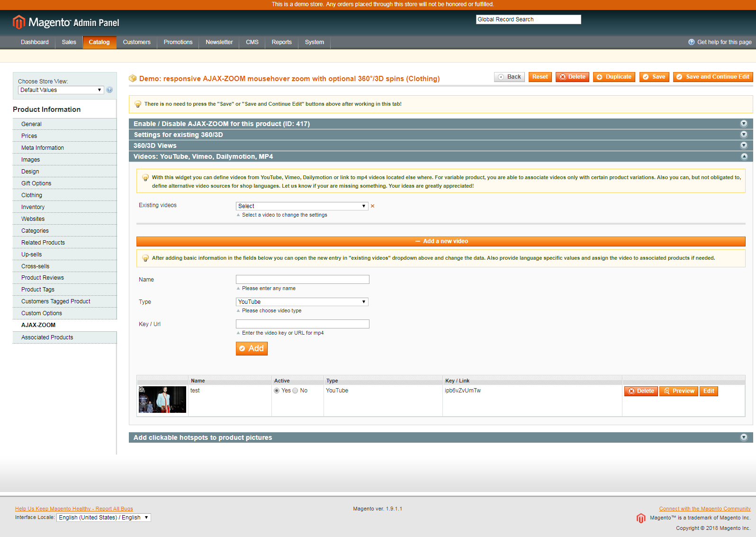Open the Meta Information tab
This screenshot has height=537, width=756.
pyautogui.click(x=64, y=148)
